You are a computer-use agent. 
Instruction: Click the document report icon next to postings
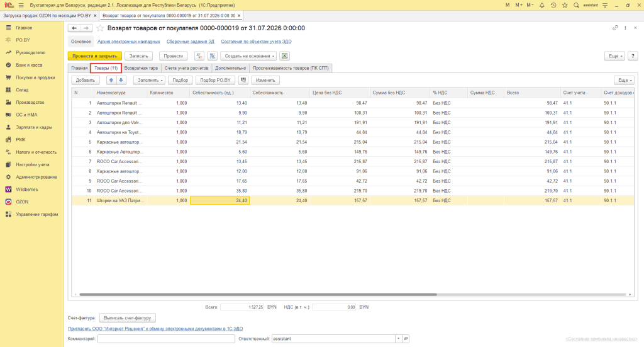213,56
